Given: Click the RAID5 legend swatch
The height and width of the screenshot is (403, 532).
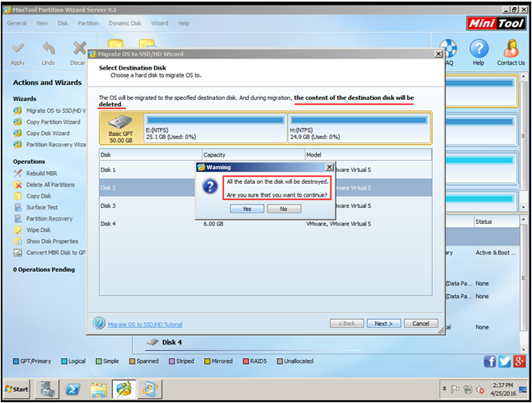Looking at the screenshot, I should pos(246,361).
